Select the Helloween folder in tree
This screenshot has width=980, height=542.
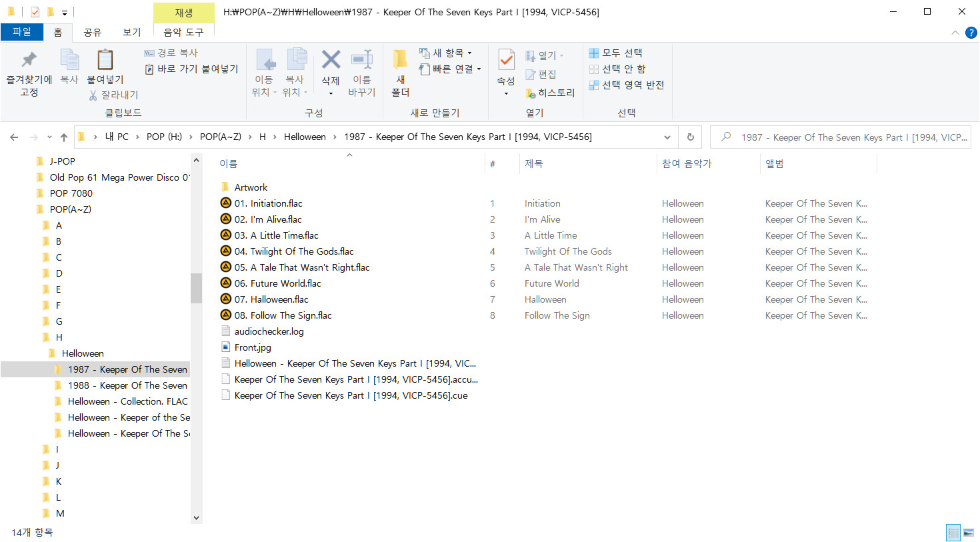click(x=83, y=353)
